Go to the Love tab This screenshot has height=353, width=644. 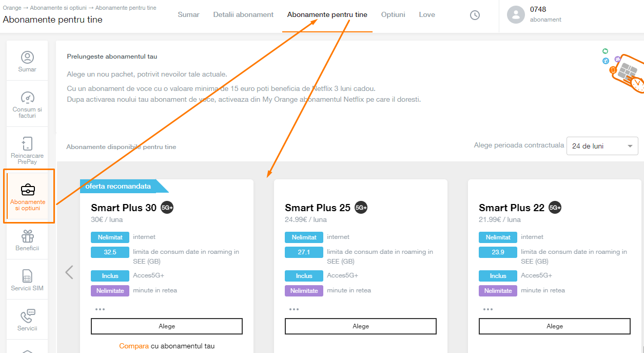(x=427, y=15)
